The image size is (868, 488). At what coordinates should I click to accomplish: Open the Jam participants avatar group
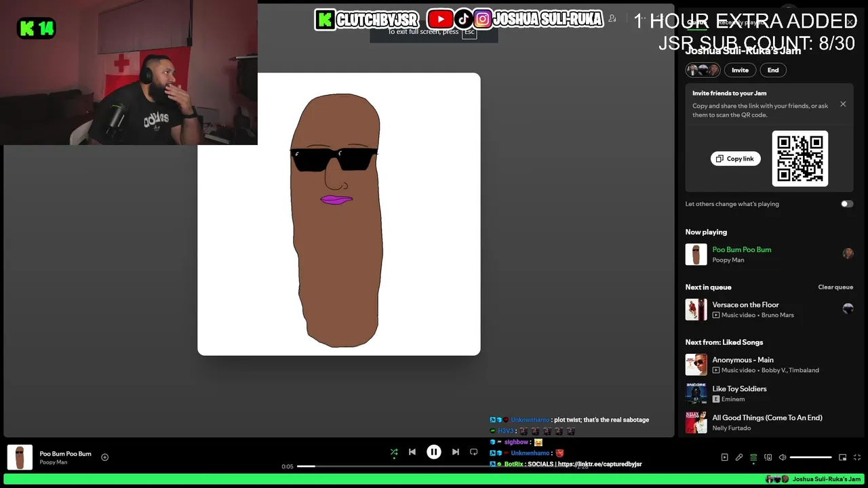point(703,70)
